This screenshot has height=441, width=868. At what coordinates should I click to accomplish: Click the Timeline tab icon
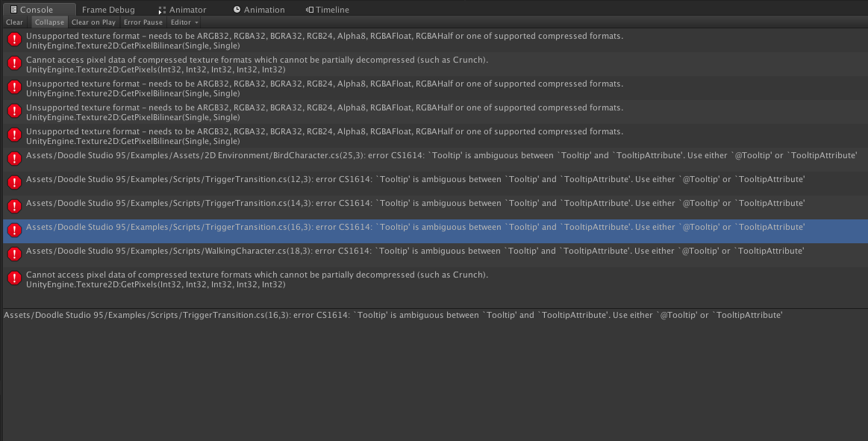pos(310,10)
